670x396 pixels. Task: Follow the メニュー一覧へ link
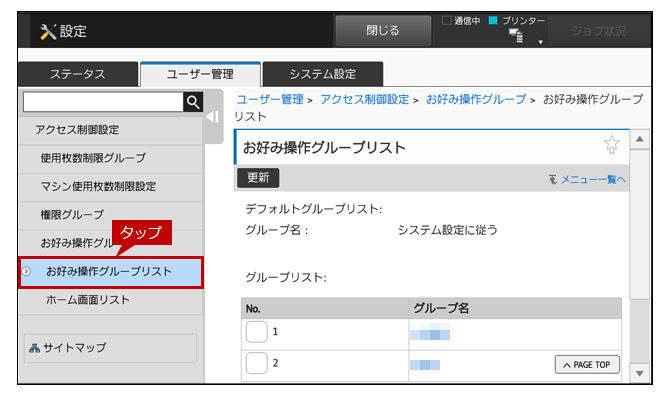(x=593, y=179)
